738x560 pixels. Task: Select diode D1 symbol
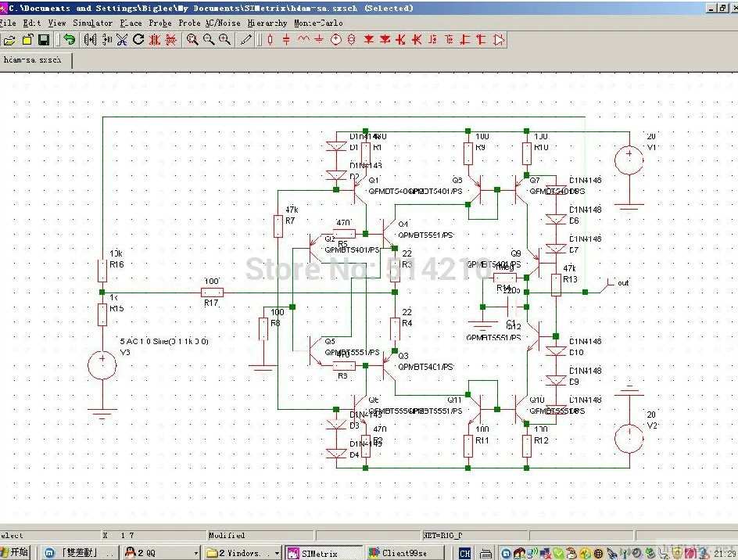tap(336, 146)
